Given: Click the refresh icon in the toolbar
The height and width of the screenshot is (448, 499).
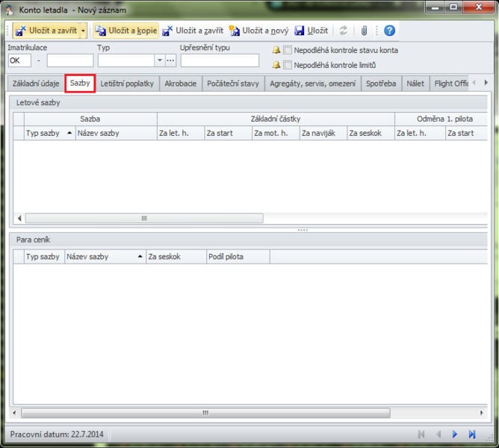Looking at the screenshot, I should click(344, 31).
